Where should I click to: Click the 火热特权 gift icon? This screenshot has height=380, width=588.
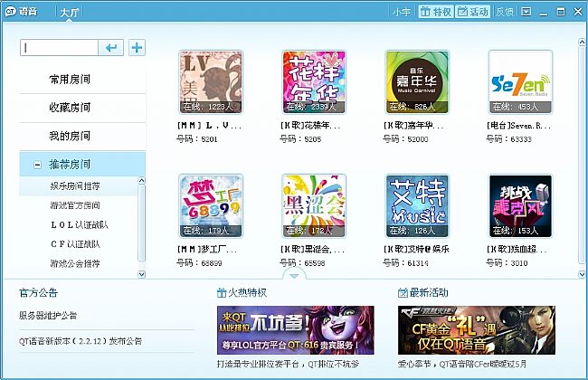pos(222,292)
